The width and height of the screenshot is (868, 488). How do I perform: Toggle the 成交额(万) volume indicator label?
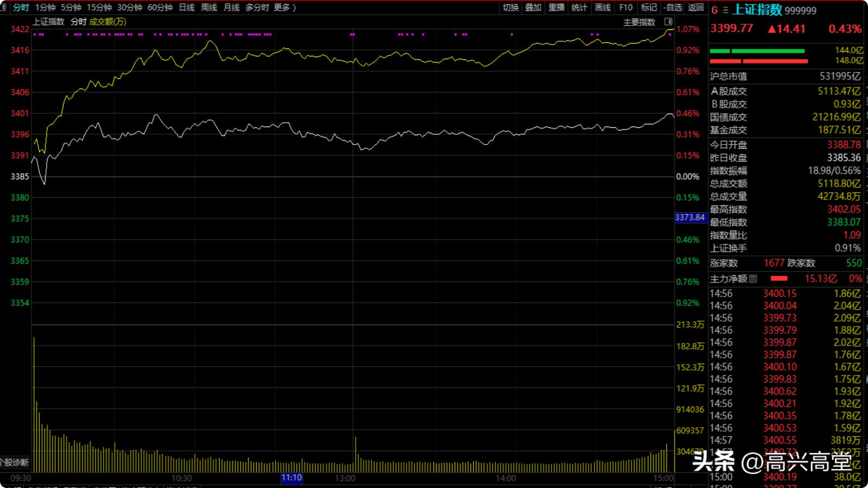tap(108, 22)
